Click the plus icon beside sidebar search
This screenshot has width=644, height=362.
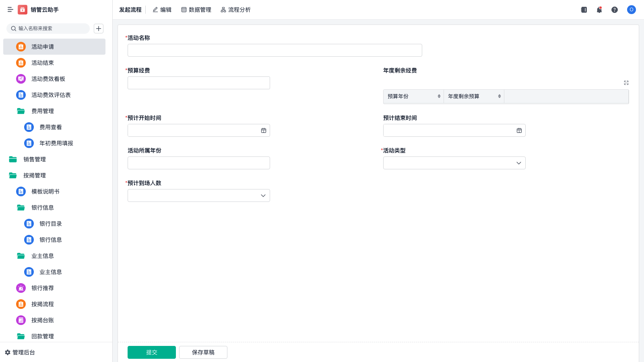point(99,29)
